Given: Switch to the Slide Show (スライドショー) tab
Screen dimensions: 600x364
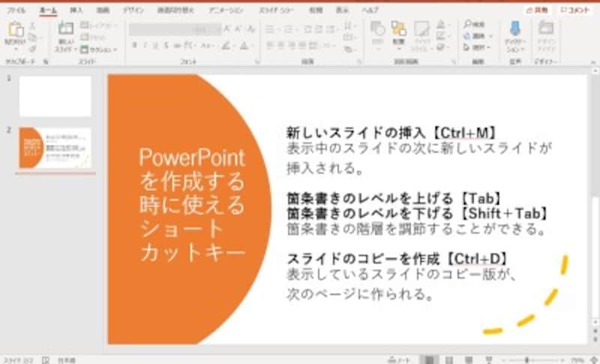Looking at the screenshot, I should point(276,10).
